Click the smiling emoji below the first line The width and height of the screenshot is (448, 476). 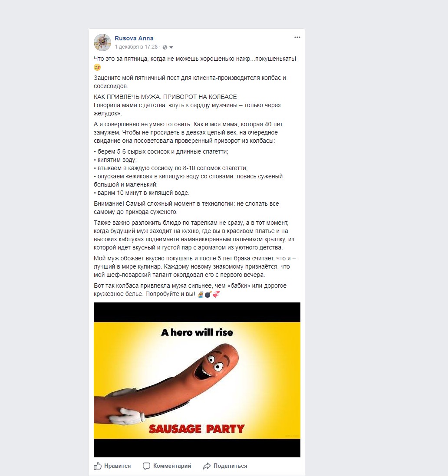pos(97,67)
